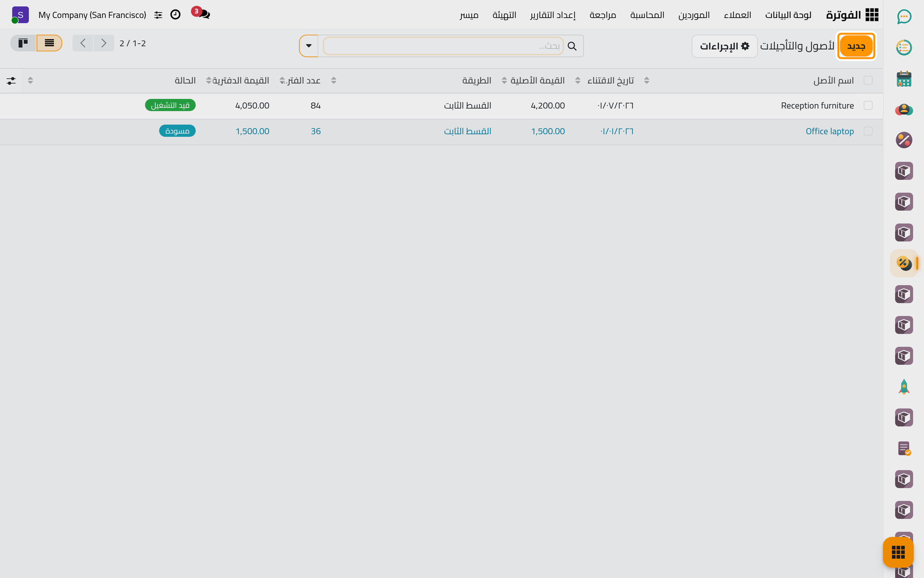Open the activities clock icon
This screenshot has width=924, height=578.
point(176,14)
